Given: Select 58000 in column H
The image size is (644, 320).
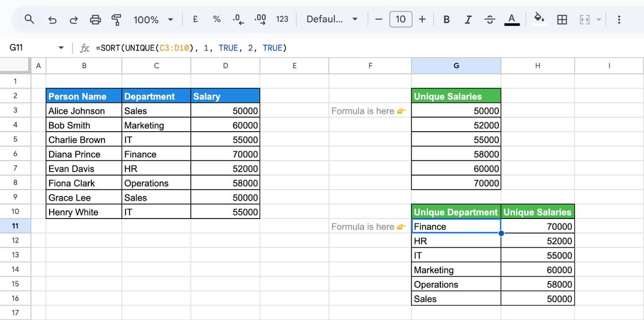Looking at the screenshot, I should click(537, 284).
